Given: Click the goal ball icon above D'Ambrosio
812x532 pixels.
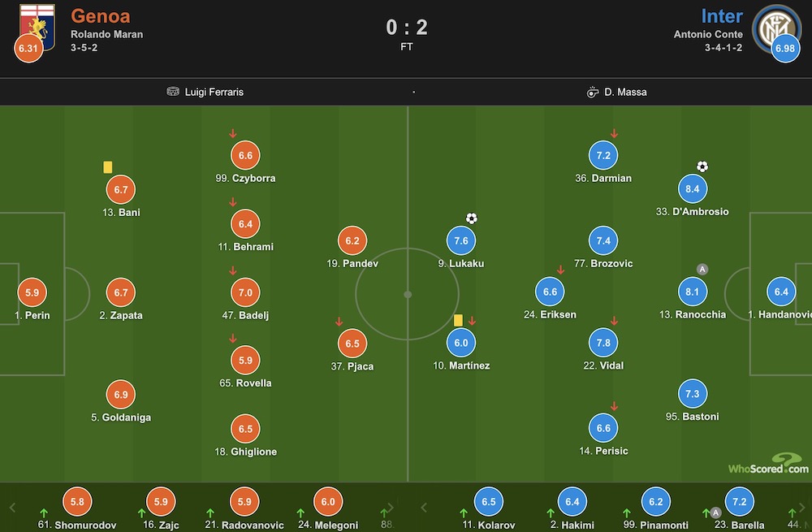Looking at the screenshot, I should click(x=702, y=167).
